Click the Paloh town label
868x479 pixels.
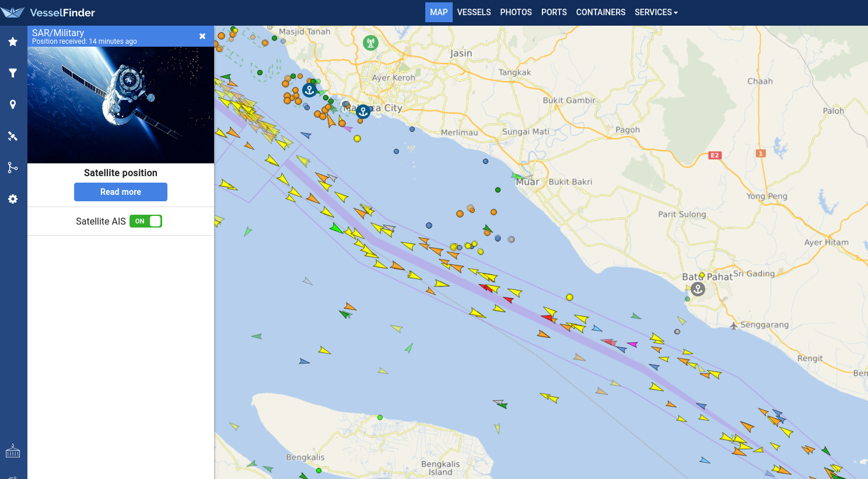834,111
